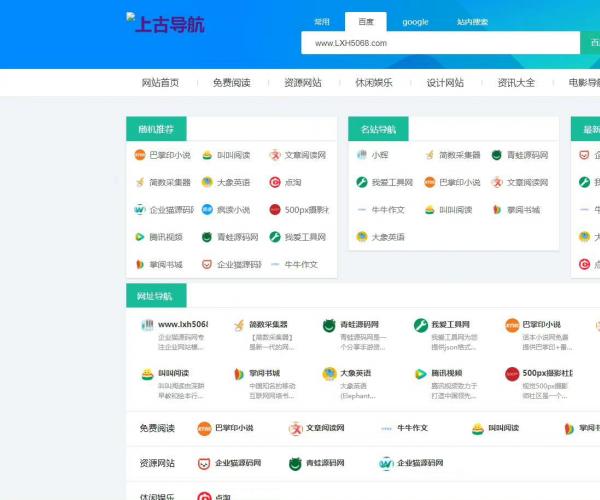600x500 pixels.
Task: Open 企业猫源码网 with the W icon in the 资源网站 row
Action: click(x=411, y=463)
